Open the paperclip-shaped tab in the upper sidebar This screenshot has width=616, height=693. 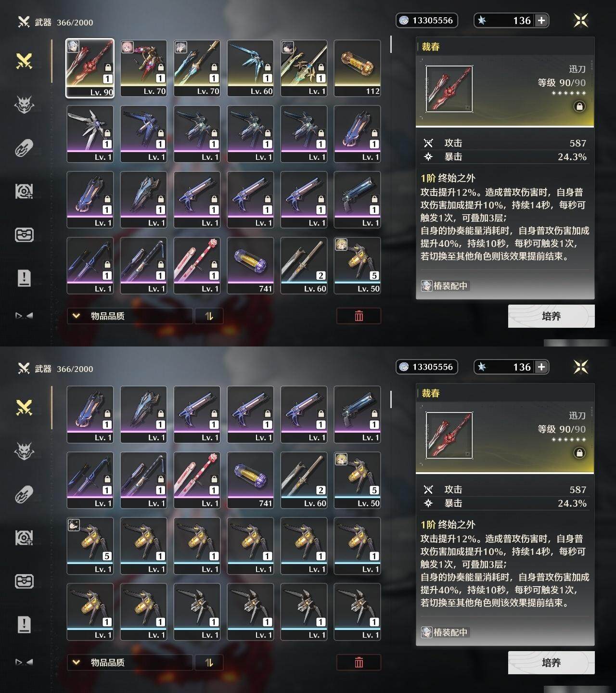(x=24, y=148)
